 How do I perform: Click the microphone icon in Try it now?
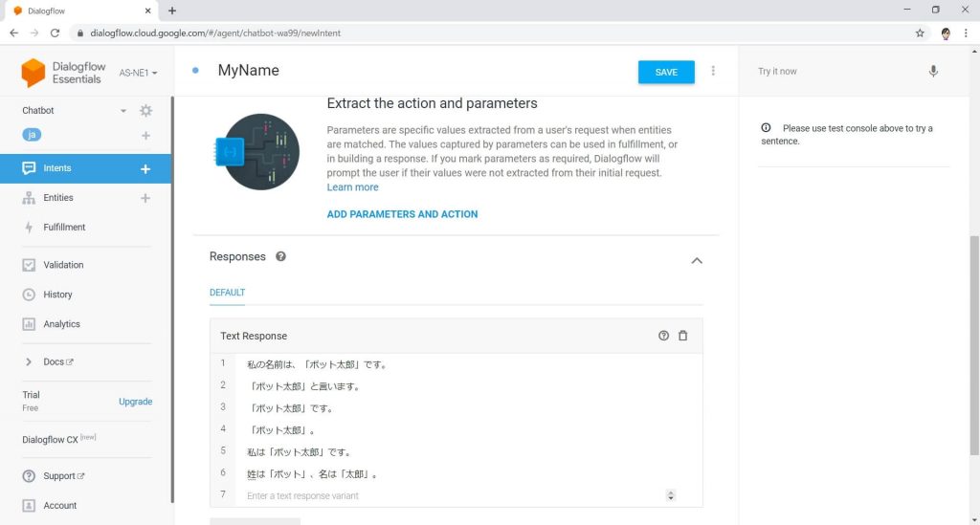[933, 71]
